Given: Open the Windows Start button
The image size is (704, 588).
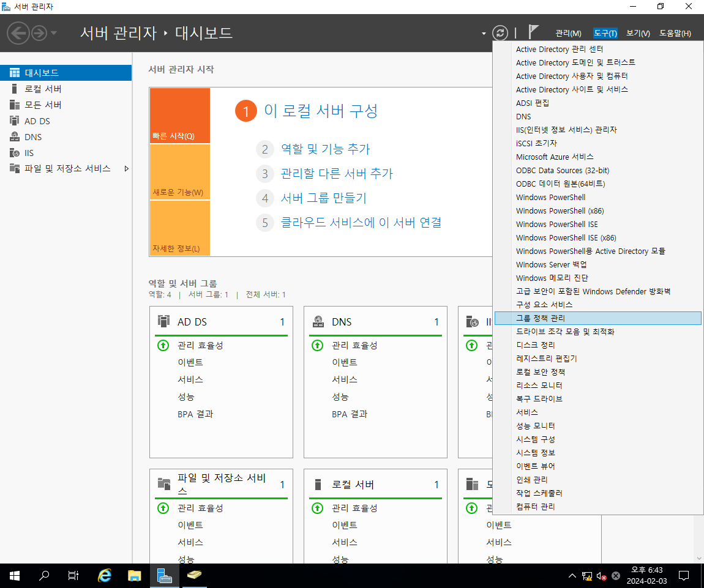Looking at the screenshot, I should (14, 575).
